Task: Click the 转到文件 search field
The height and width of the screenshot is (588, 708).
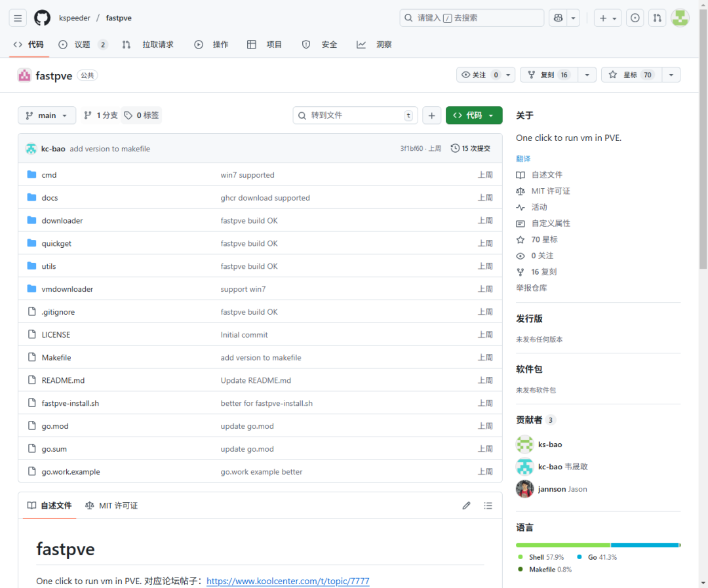Action: coord(355,115)
